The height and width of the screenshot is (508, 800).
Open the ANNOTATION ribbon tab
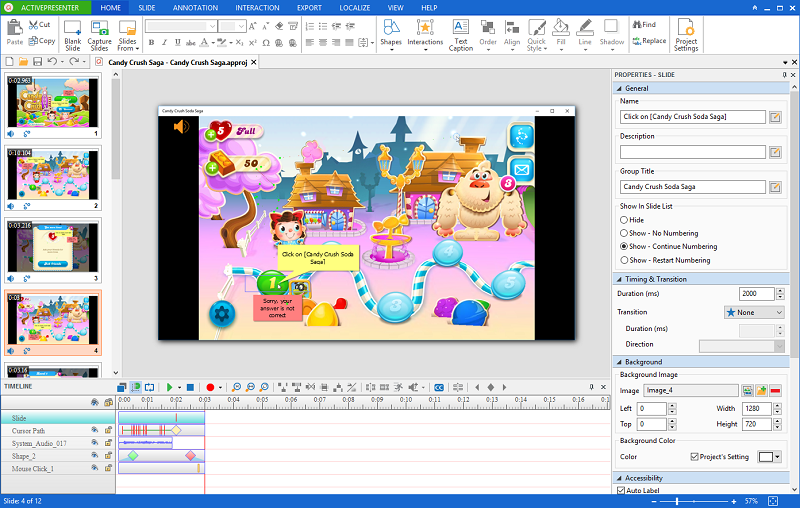coord(195,8)
